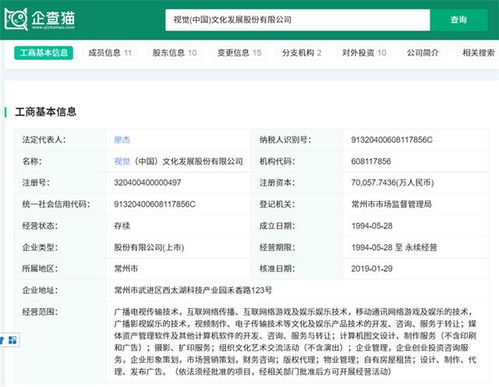Click the 统一社会信用代码 label
Image resolution: width=499 pixels, height=387 pixels.
56,204
